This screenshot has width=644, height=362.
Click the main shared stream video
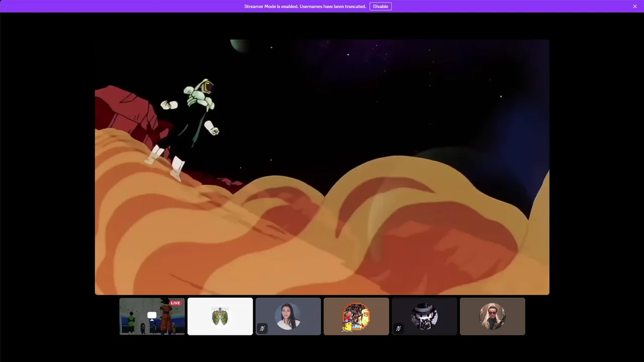coord(322,167)
